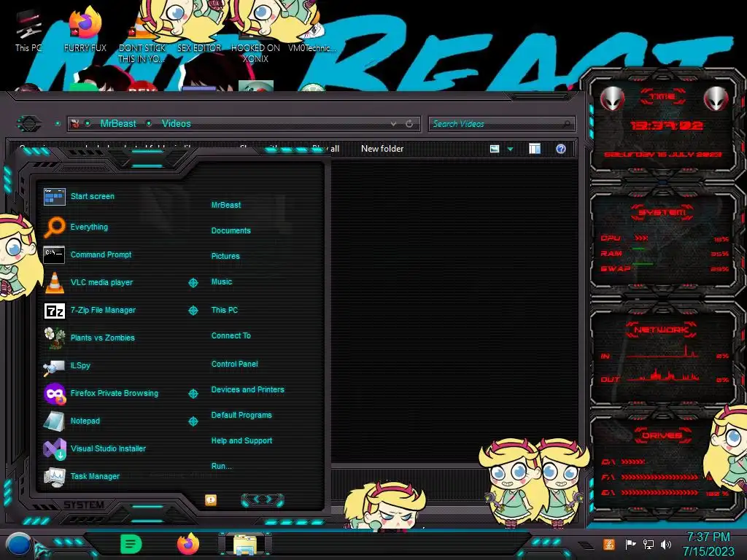Refresh the Videos folder
The height and width of the screenshot is (560, 747).
[x=409, y=124]
